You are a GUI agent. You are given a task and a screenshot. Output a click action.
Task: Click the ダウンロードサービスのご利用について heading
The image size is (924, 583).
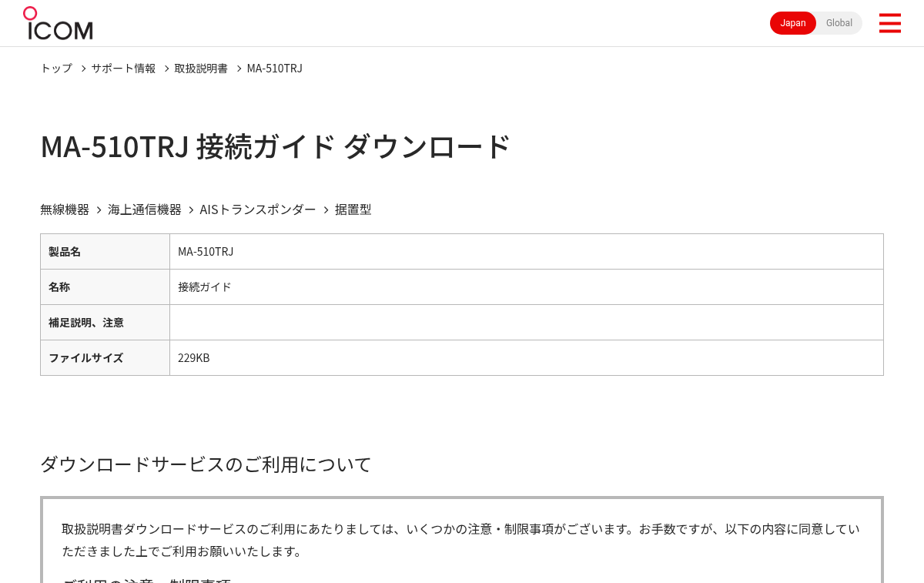(x=206, y=464)
